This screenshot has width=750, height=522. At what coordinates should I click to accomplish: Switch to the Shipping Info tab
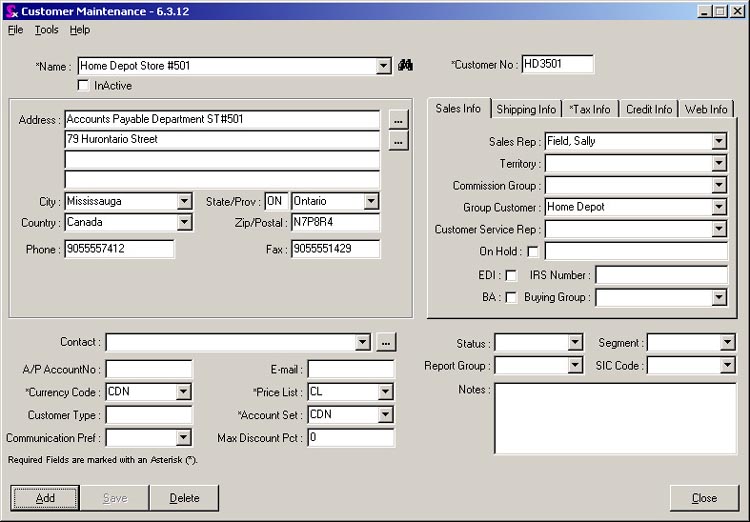[x=526, y=109]
